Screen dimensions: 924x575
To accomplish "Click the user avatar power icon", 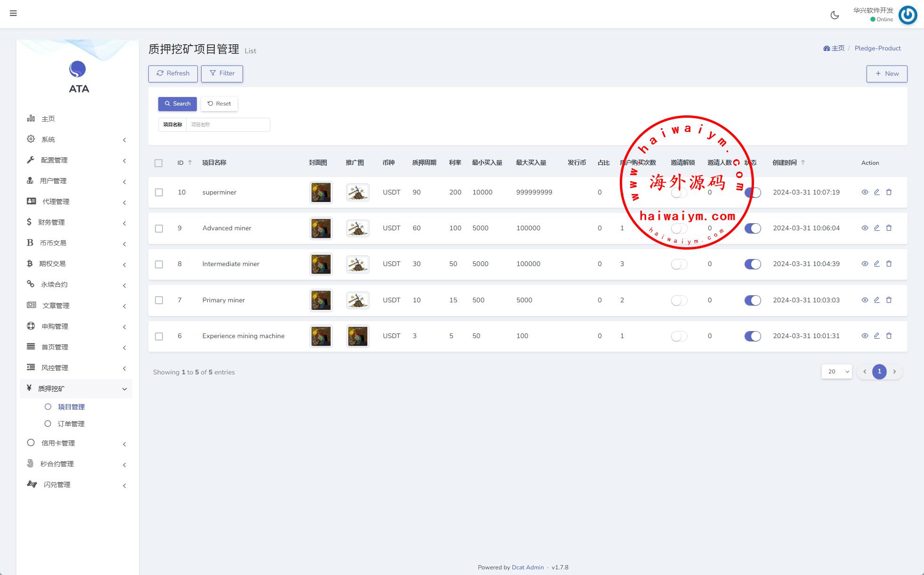I will (x=908, y=15).
